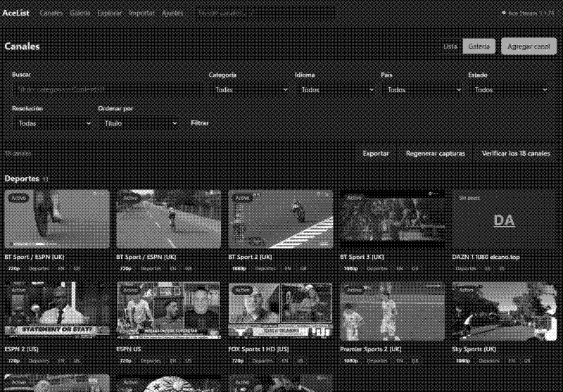The height and width of the screenshot is (392, 563).
Task: Click the Ace Stream status indicator
Action: pyautogui.click(x=529, y=13)
